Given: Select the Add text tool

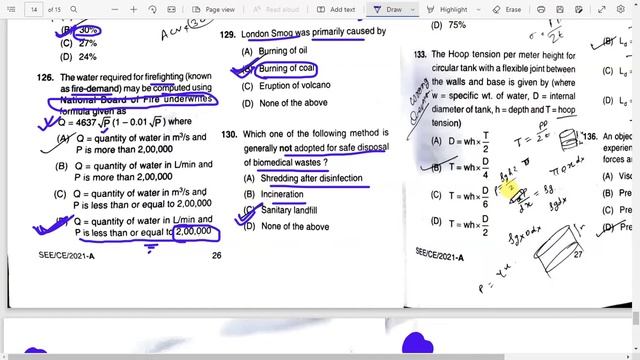Looking at the screenshot, I should pos(336,9).
